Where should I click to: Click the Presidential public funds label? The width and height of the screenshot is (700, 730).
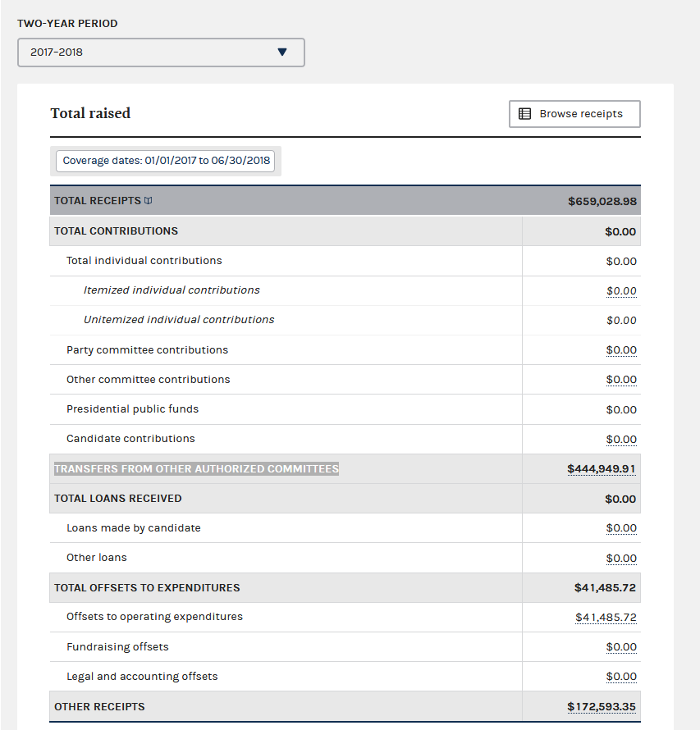tap(132, 409)
